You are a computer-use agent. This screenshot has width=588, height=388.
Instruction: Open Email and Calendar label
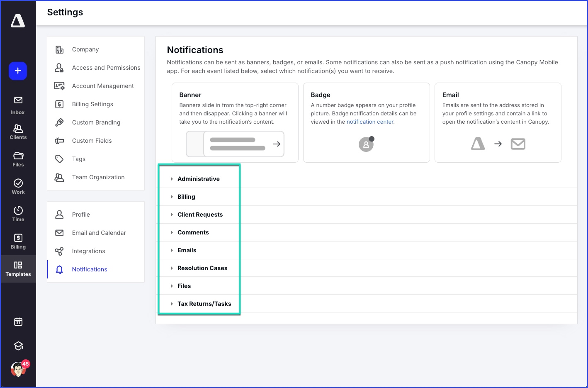(x=99, y=233)
